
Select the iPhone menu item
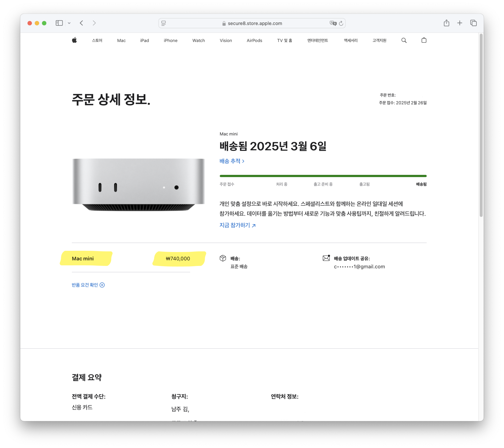(170, 40)
